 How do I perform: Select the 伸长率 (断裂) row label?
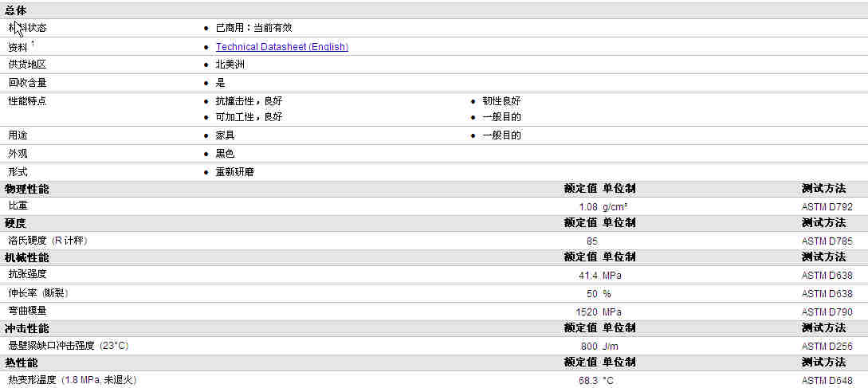38,293
